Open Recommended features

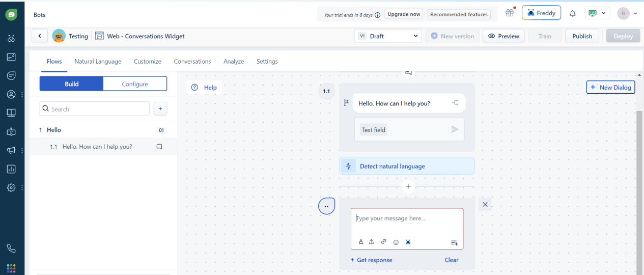(459, 14)
